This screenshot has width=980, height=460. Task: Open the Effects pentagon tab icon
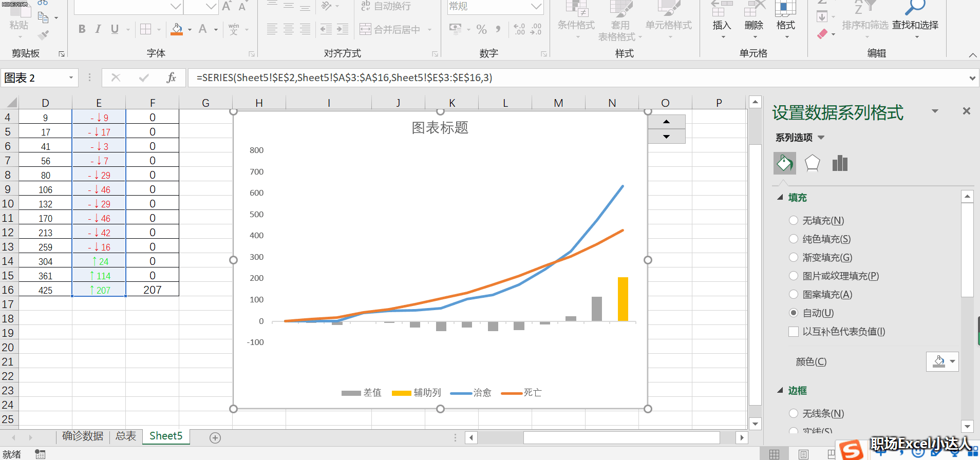click(812, 163)
